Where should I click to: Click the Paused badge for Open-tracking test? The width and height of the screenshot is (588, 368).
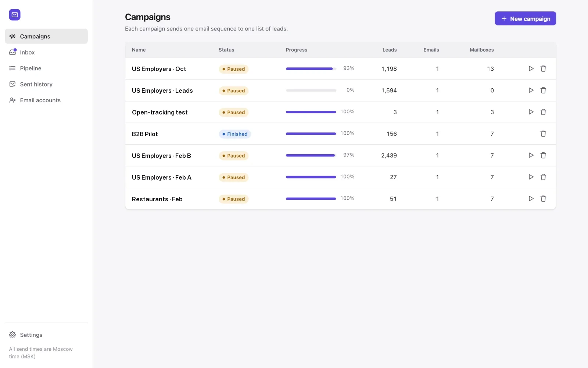click(x=234, y=112)
